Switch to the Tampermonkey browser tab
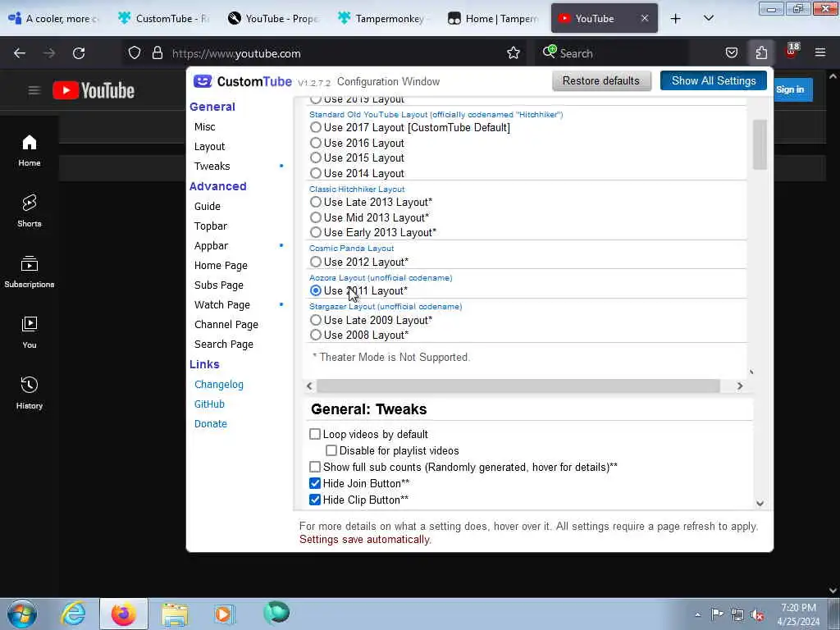 point(383,19)
